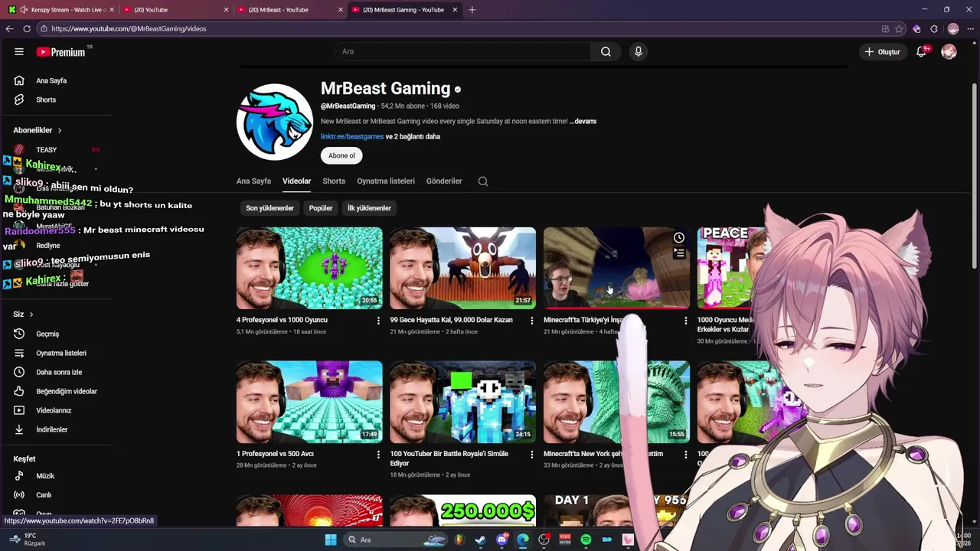
Task: Open the notifications bell
Action: [922, 51]
